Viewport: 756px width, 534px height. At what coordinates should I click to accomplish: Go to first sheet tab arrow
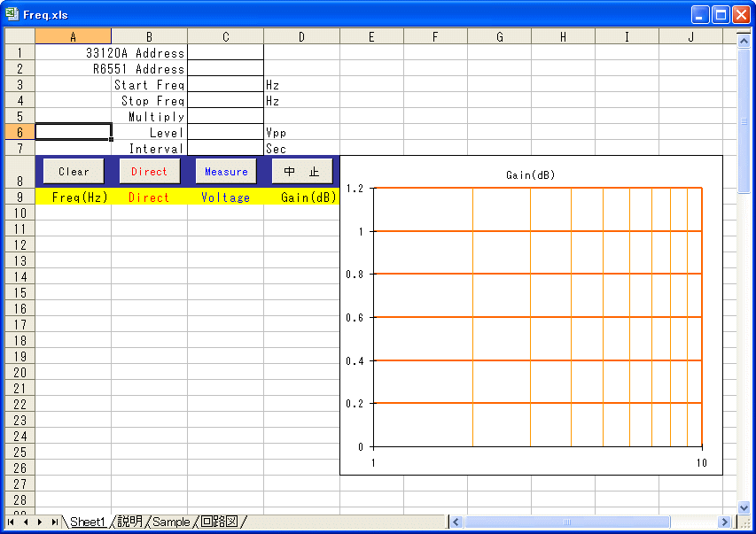tap(11, 522)
